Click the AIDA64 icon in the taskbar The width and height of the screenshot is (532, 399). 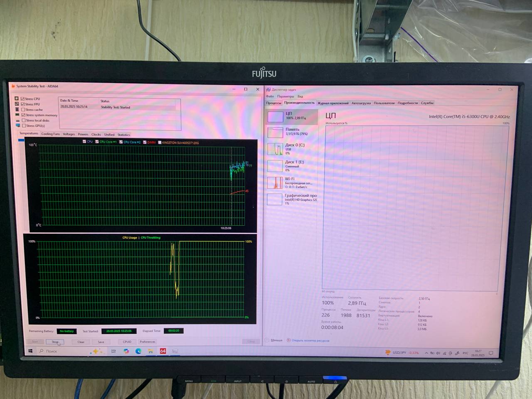pos(163,351)
